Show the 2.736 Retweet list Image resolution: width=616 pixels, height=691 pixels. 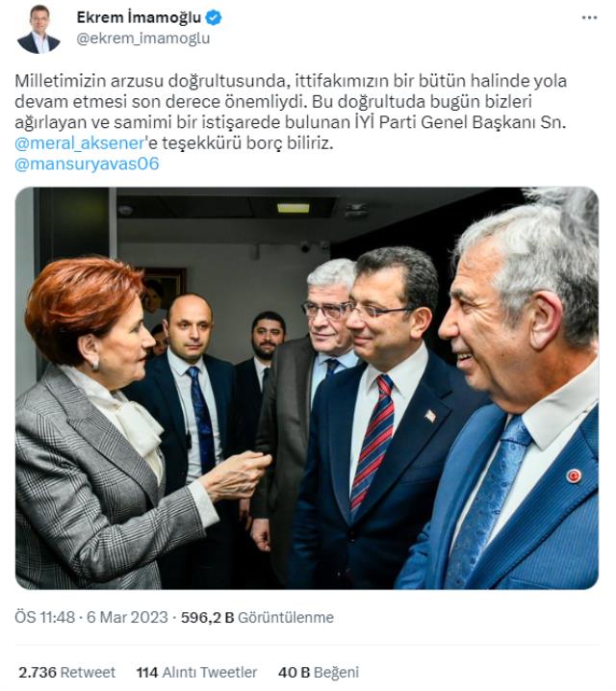(x=66, y=672)
